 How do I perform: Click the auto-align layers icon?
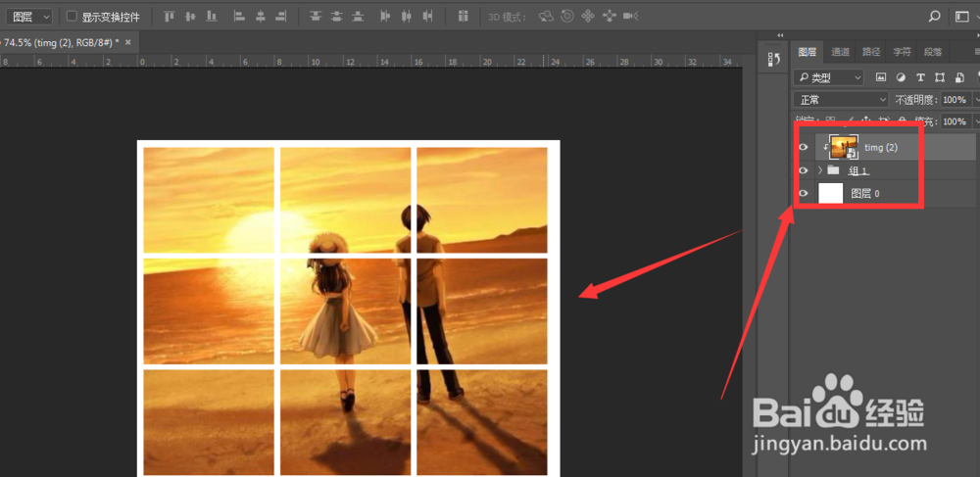click(464, 17)
